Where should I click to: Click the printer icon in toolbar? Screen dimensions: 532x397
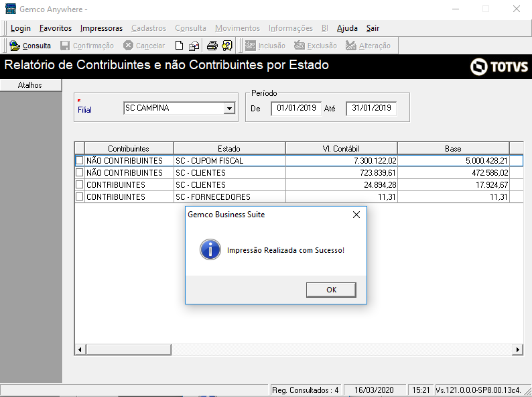tap(212, 46)
